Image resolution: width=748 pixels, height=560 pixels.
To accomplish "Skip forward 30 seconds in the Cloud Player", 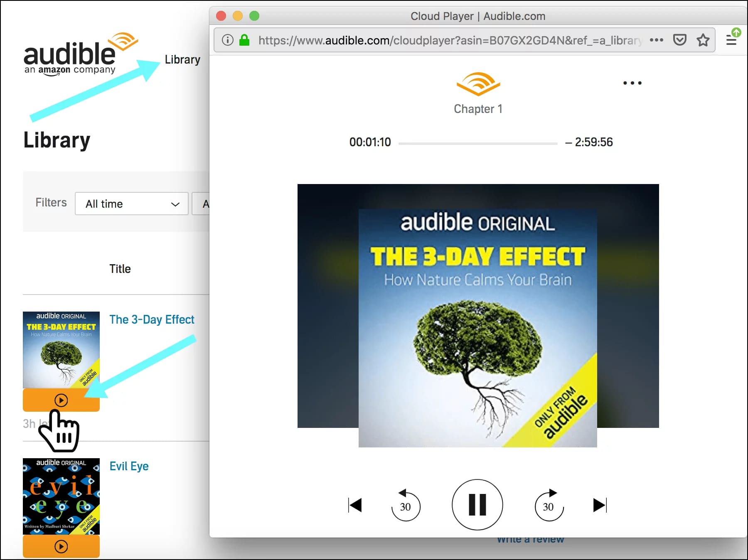I will pos(549,505).
